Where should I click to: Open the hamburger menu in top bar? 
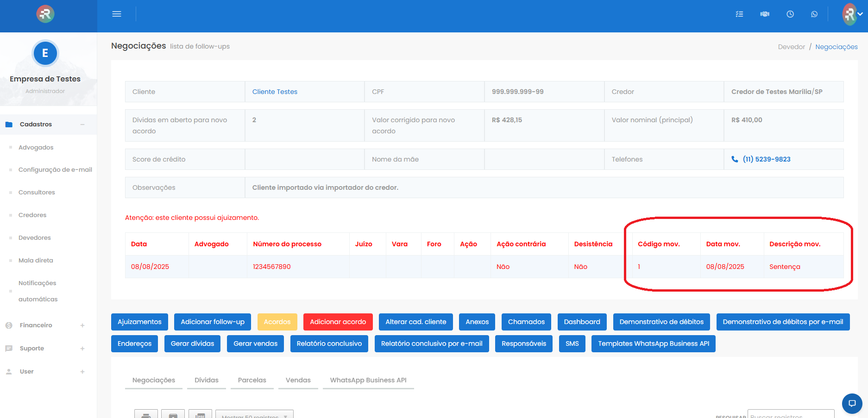pos(117,14)
